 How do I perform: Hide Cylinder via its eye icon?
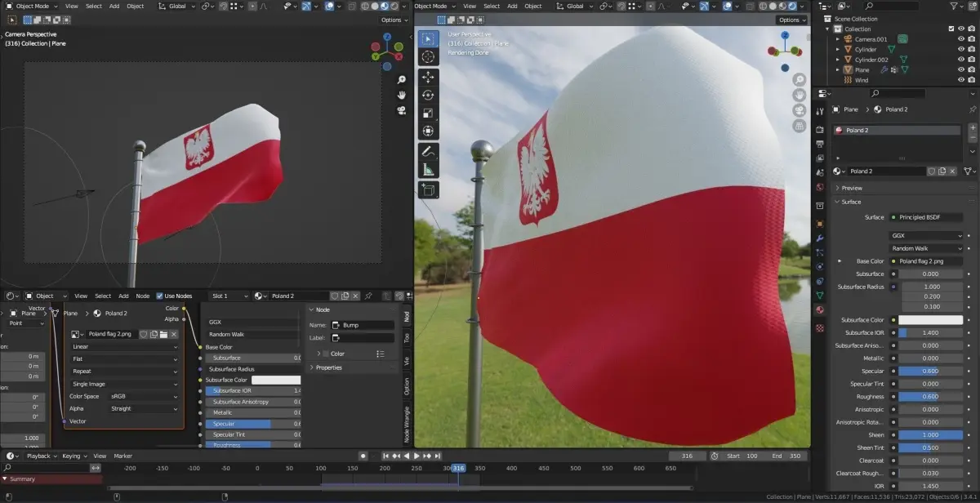pos(960,50)
